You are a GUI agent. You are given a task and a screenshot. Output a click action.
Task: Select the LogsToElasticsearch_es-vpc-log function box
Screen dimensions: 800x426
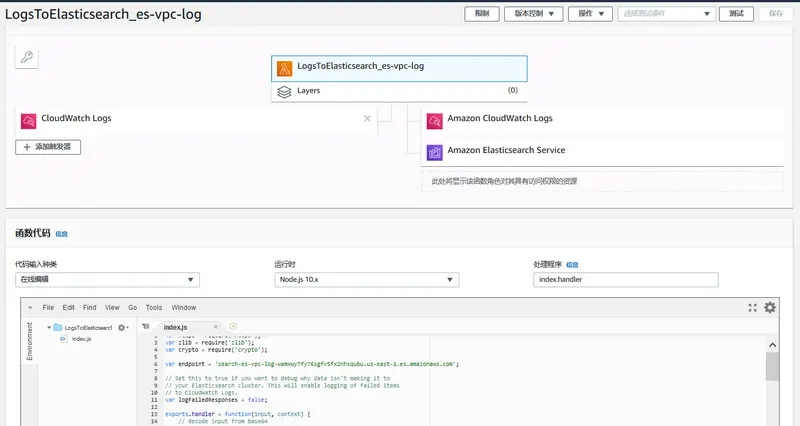point(399,68)
